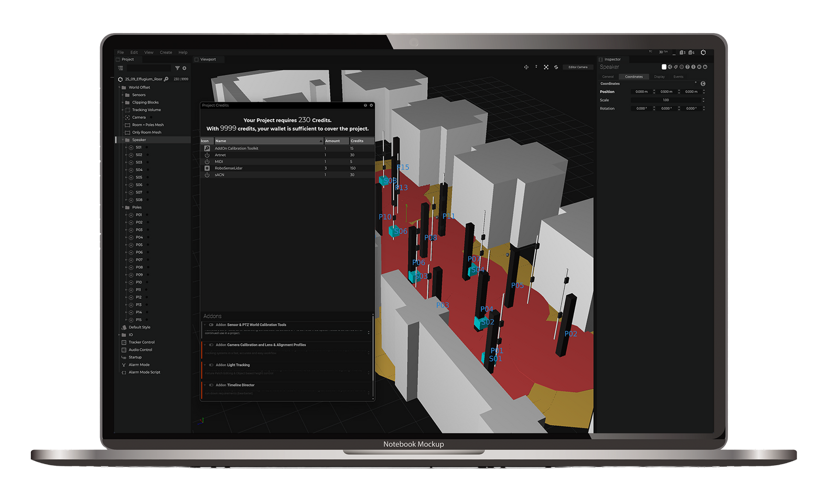The width and height of the screenshot is (839, 504).
Task: Click the move gizmo icon in the viewport toolbar
Action: tap(526, 67)
